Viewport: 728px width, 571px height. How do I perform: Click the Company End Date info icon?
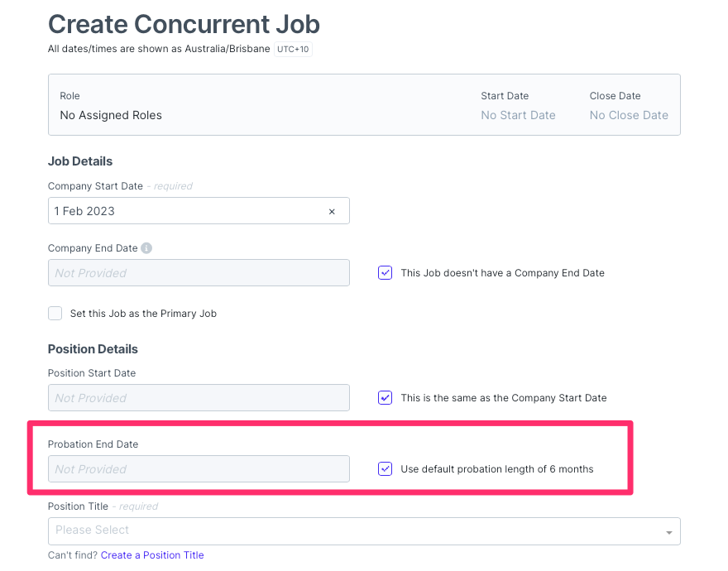pyautogui.click(x=146, y=248)
